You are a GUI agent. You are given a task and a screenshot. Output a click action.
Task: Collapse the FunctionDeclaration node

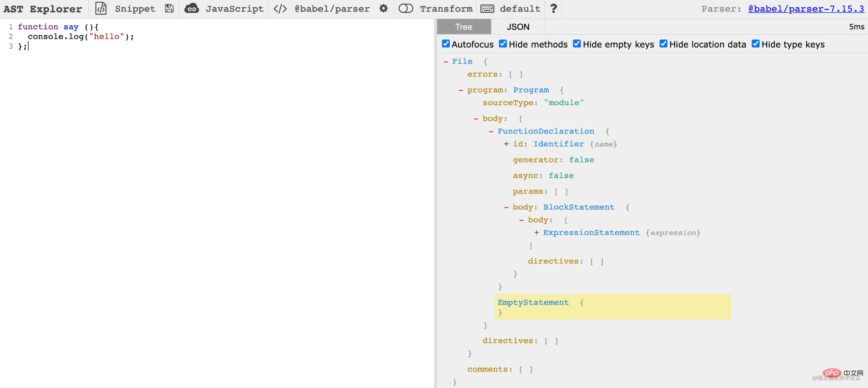491,131
